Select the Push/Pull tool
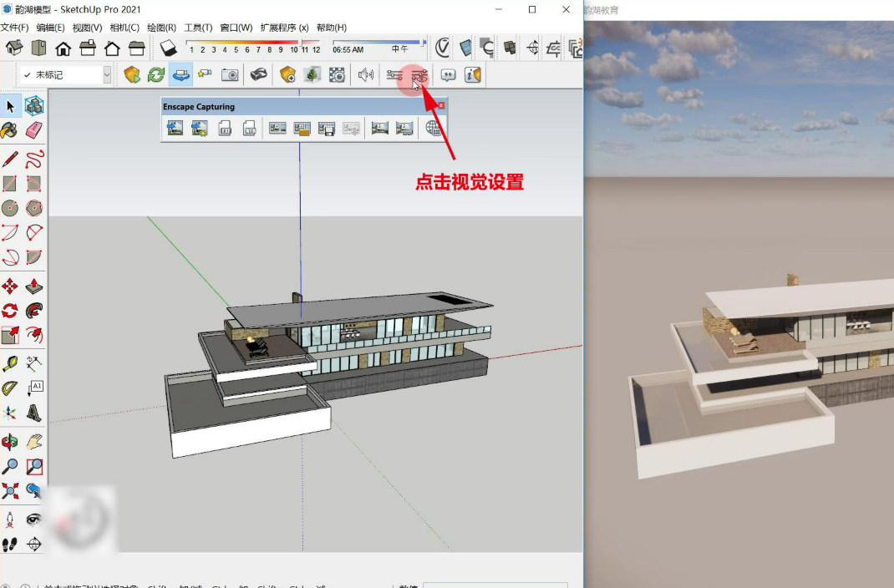 click(34, 286)
